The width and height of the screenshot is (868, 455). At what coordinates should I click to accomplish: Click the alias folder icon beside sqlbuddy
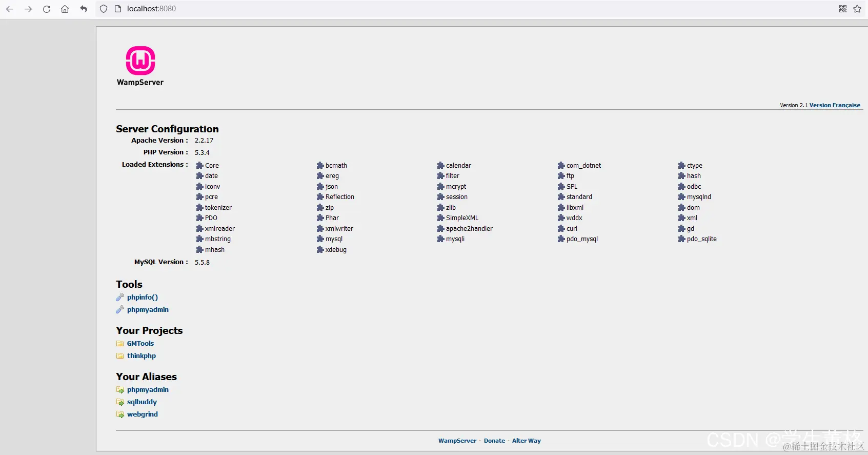click(x=120, y=402)
